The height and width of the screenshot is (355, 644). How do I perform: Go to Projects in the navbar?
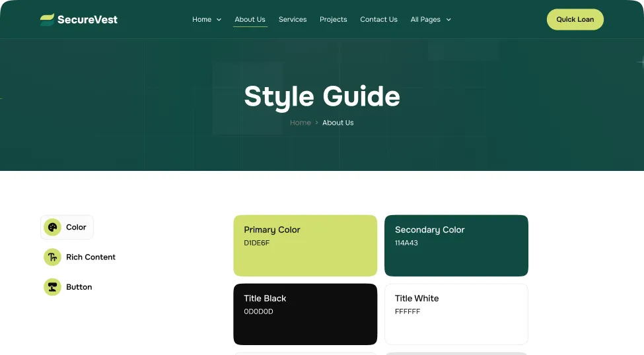333,19
